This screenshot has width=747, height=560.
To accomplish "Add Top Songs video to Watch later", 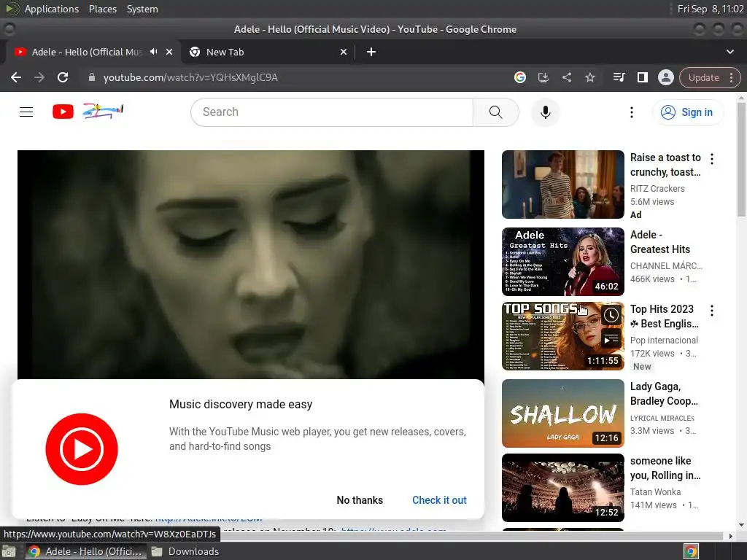I will coord(611,315).
